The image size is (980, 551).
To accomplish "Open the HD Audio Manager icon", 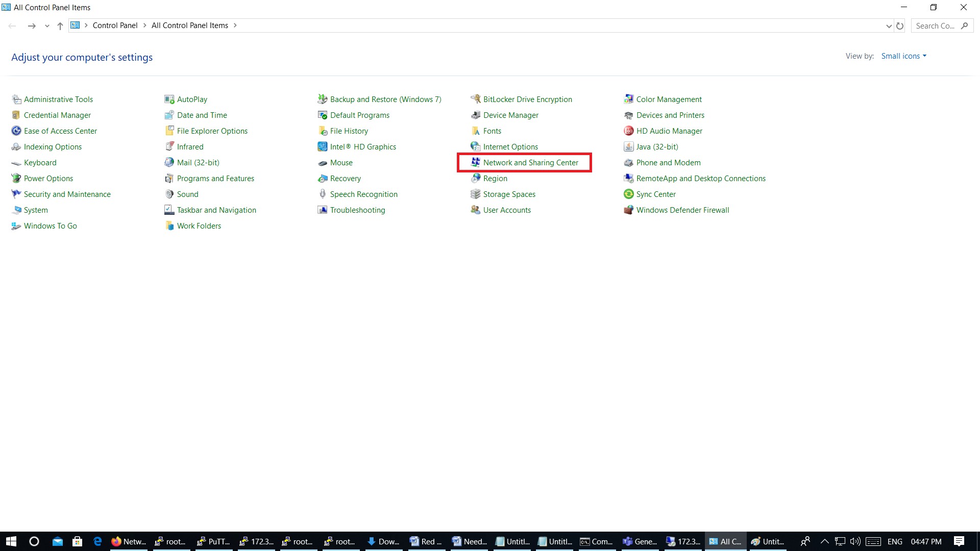I will coord(628,131).
